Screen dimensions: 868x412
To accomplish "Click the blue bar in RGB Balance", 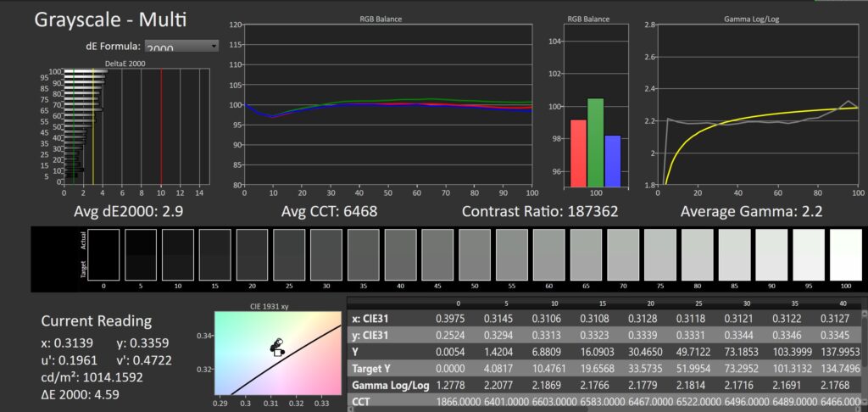I will [612, 160].
